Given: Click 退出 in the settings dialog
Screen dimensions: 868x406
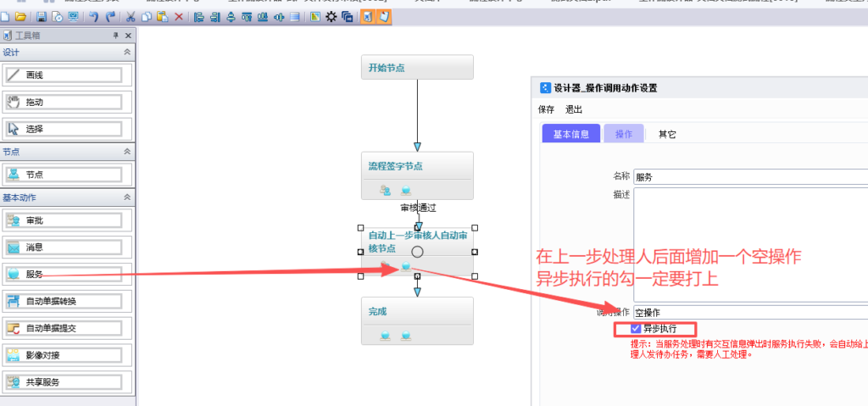Looking at the screenshot, I should tap(574, 109).
